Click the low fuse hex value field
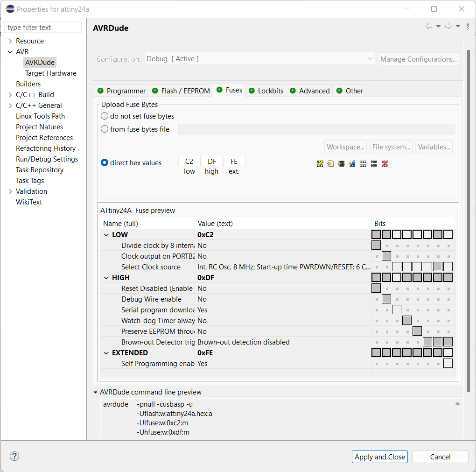The height and width of the screenshot is (472, 476). tap(189, 162)
